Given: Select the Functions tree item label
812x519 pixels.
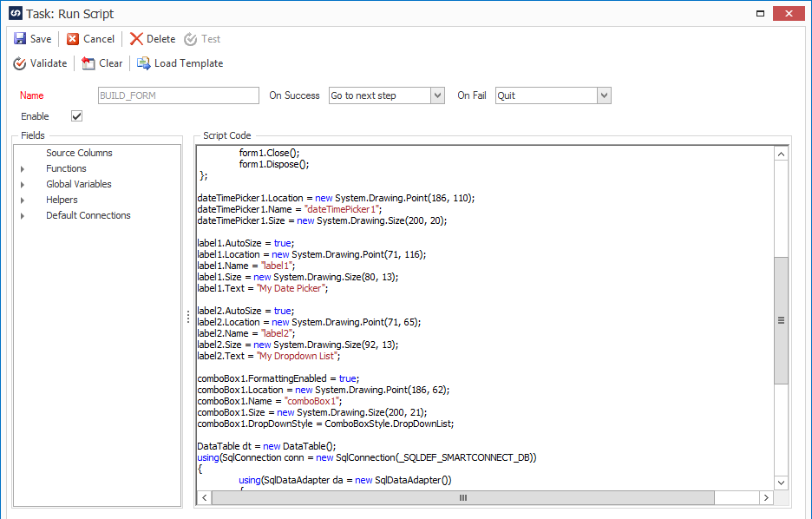Looking at the screenshot, I should 66,168.
